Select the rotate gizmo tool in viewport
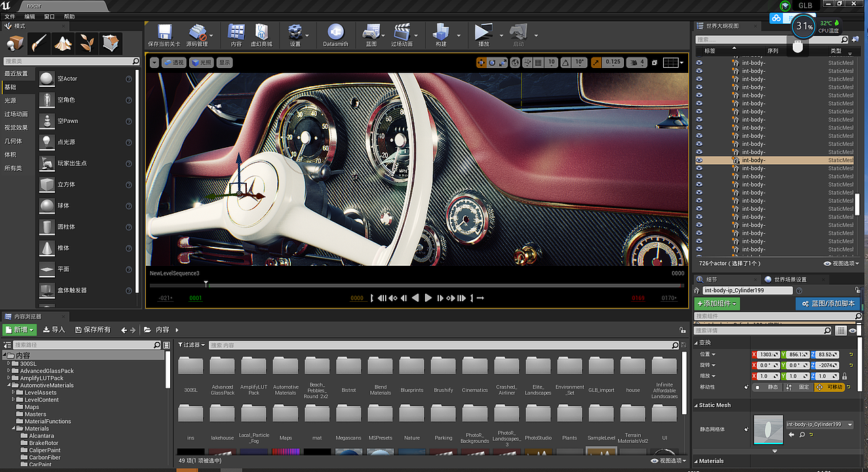The height and width of the screenshot is (472, 868). point(492,62)
